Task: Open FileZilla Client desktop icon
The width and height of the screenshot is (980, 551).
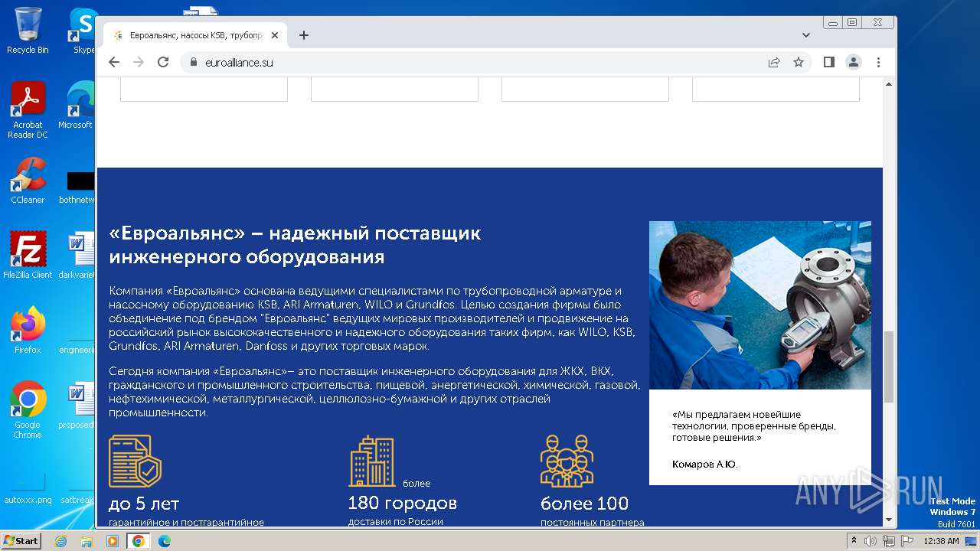Action: pos(28,255)
